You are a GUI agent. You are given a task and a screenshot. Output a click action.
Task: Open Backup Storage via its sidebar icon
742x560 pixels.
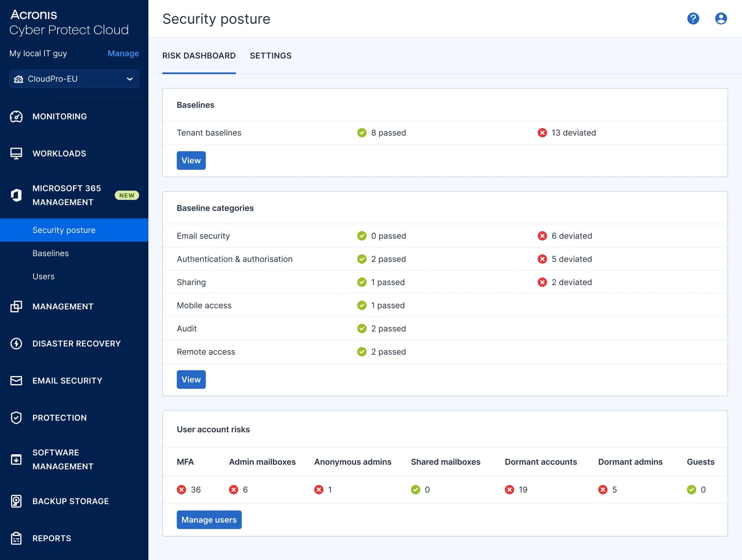pyautogui.click(x=16, y=501)
